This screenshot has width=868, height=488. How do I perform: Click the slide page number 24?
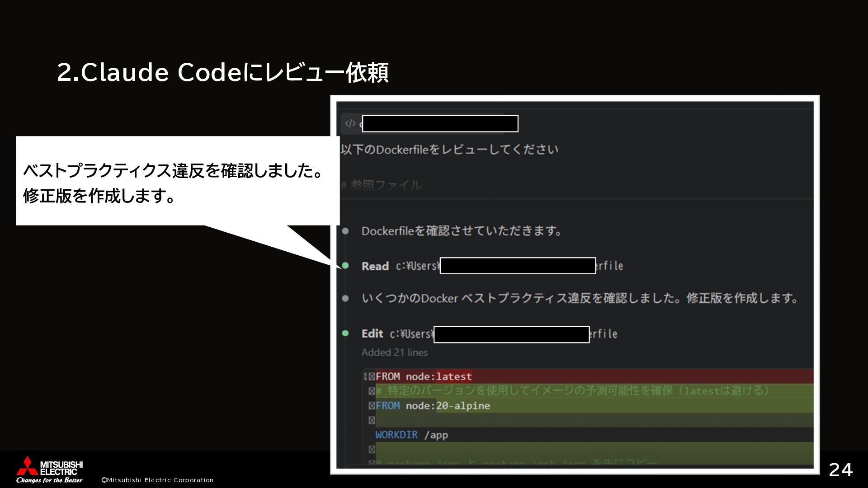tap(841, 470)
